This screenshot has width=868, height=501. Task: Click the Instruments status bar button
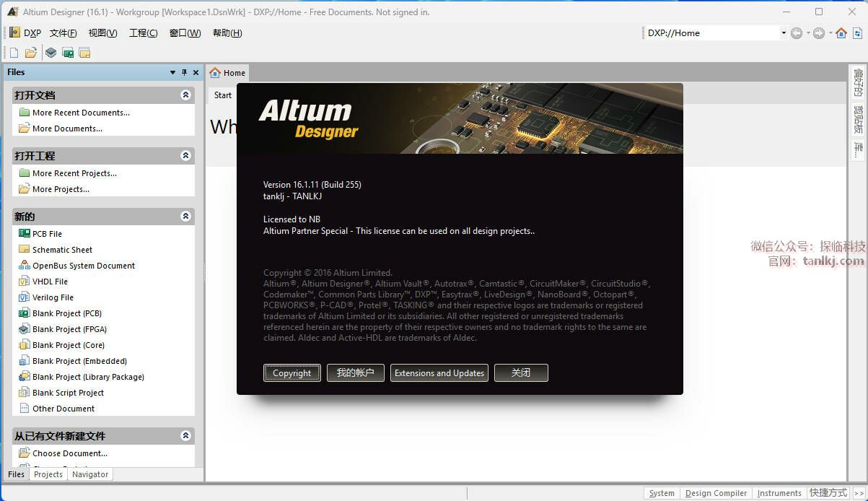[779, 493]
